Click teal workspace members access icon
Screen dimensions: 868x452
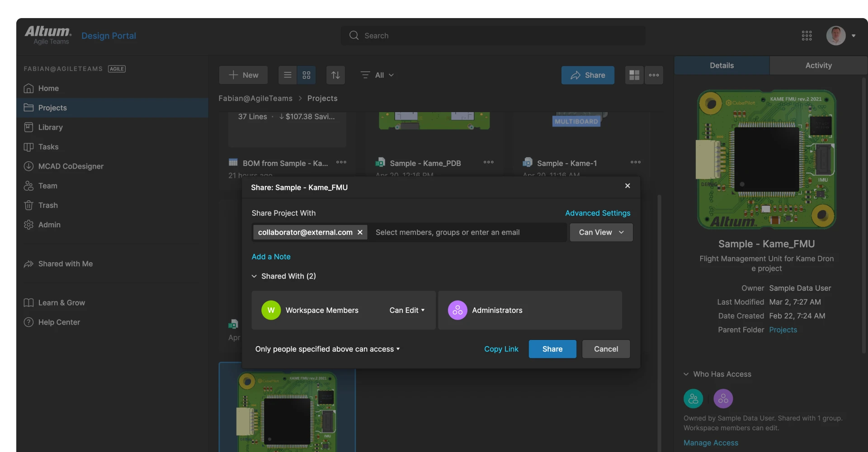693,399
